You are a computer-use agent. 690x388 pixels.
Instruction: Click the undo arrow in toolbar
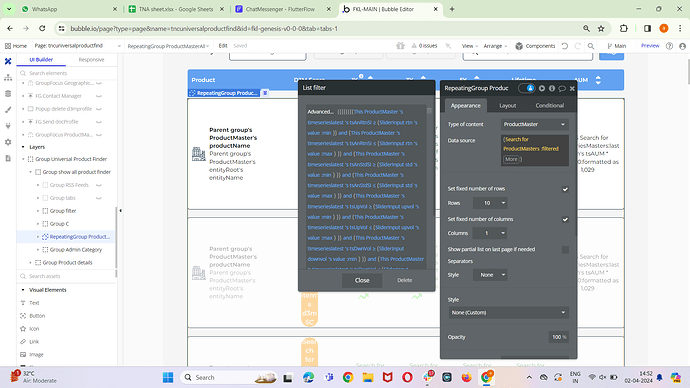[565, 46]
